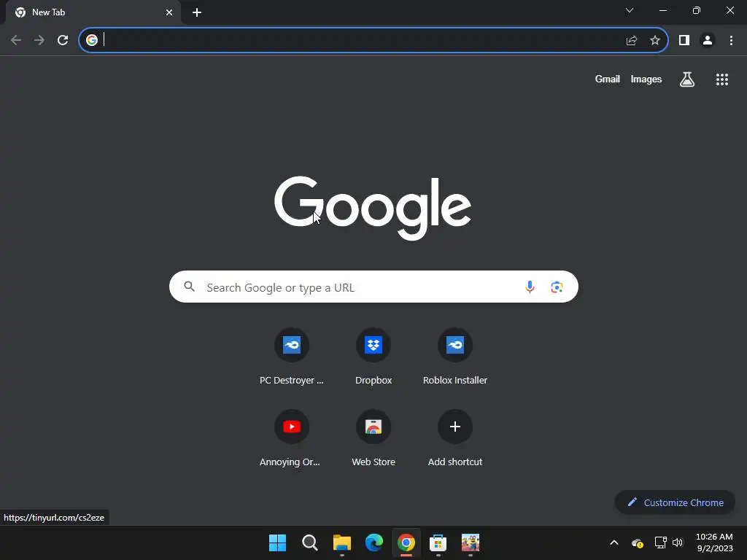Viewport: 747px width, 560px height.
Task: Open the Web Store shortcut
Action: pos(373,437)
